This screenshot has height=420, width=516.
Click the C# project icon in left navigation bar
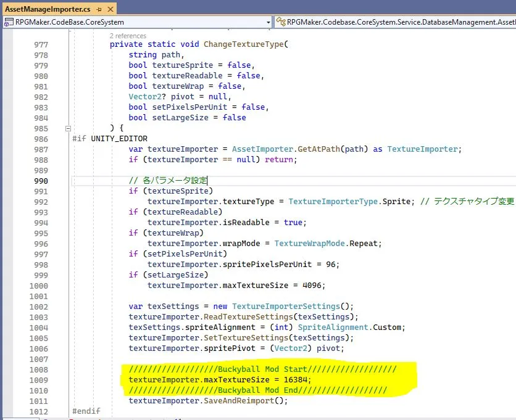pyautogui.click(x=9, y=22)
